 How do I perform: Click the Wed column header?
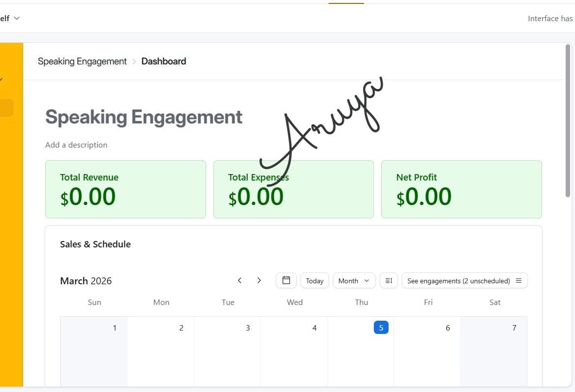[x=295, y=302]
